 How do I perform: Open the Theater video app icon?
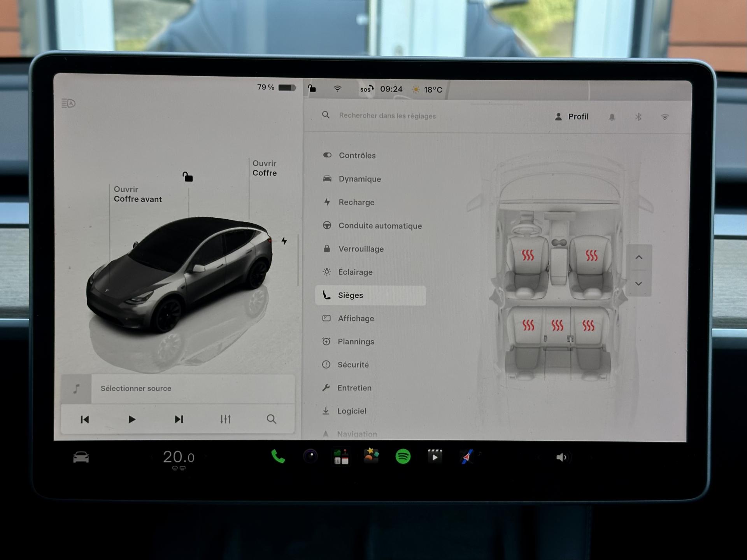(435, 457)
